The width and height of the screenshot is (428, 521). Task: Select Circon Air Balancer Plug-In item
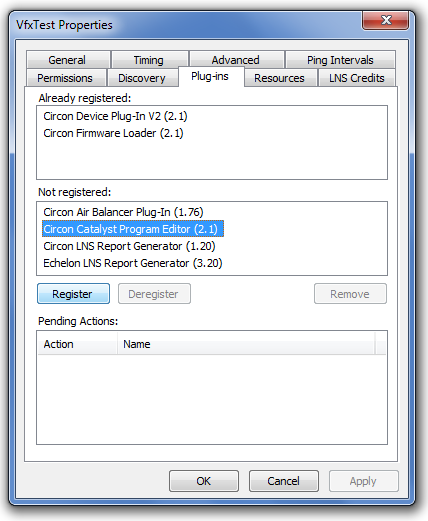[x=123, y=212]
